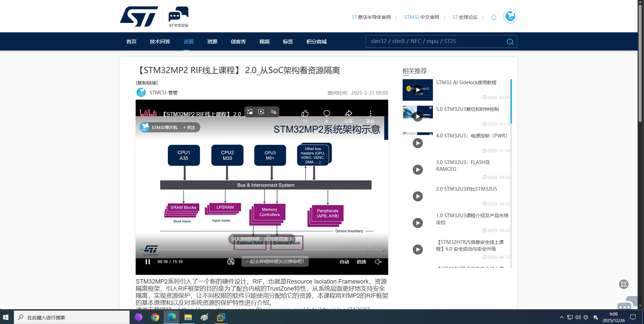644x324 pixels.
Task: Open the floating chat bubble widget
Action: click(x=628, y=303)
